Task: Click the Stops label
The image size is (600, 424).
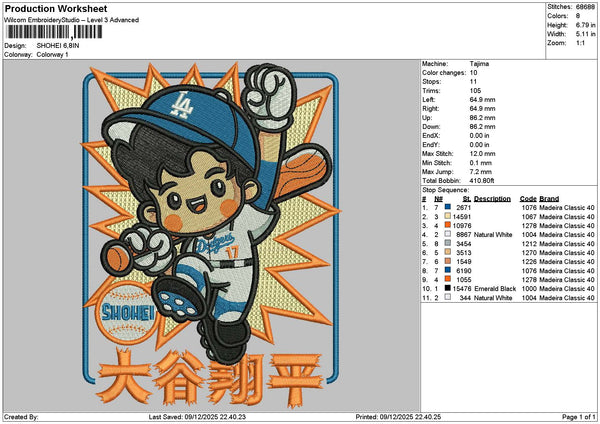Action: (432, 82)
